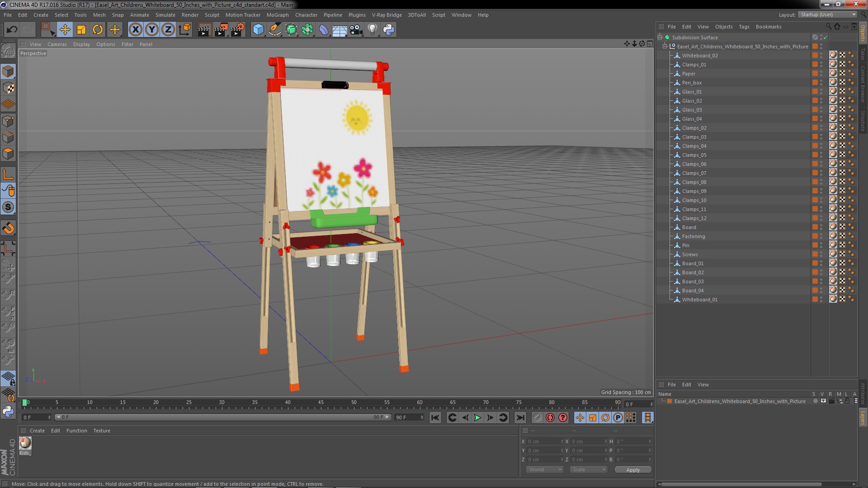Image resolution: width=868 pixels, height=488 pixels.
Task: Click the Go to End button
Action: point(520,418)
